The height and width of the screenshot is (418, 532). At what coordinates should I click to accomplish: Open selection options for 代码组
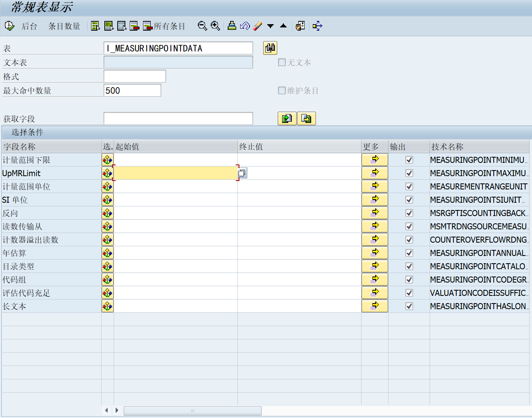pos(107,280)
